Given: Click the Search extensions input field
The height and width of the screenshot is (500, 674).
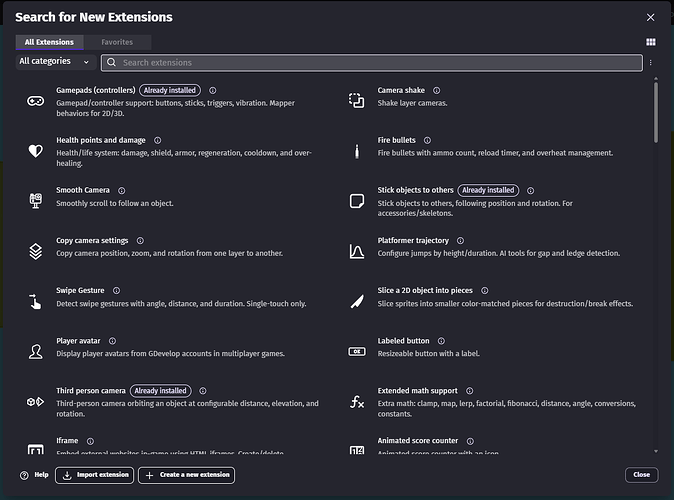Looking at the screenshot, I should pos(380,62).
